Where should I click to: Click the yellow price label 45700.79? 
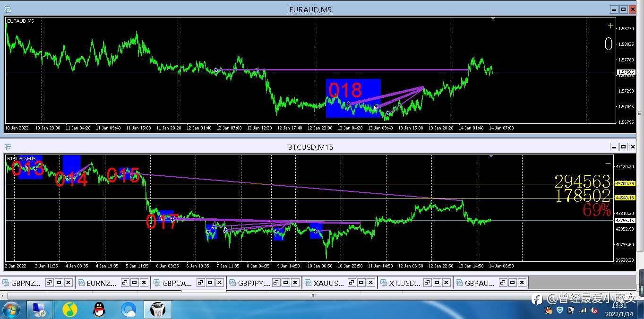click(625, 184)
